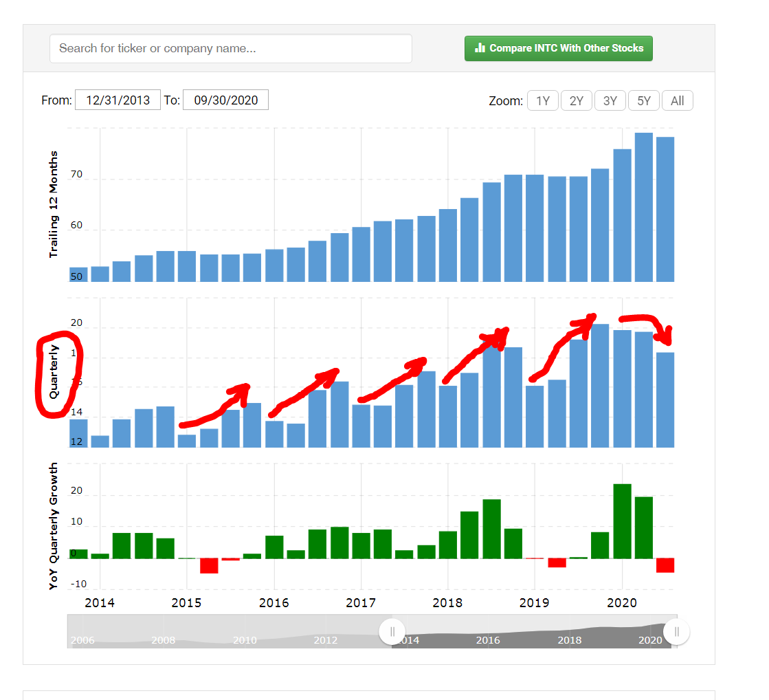769x700 pixels.
Task: Select the last Quarterly chart bar
Action: pyautogui.click(x=665, y=399)
